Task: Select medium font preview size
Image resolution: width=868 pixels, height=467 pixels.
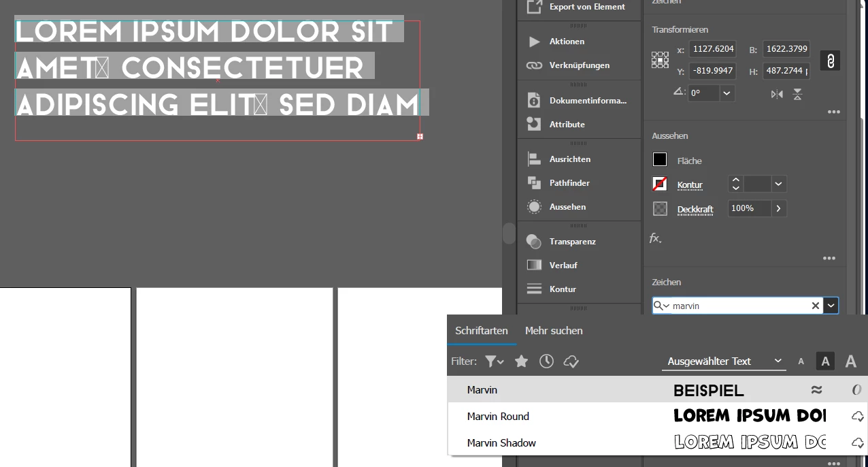Action: pyautogui.click(x=825, y=361)
